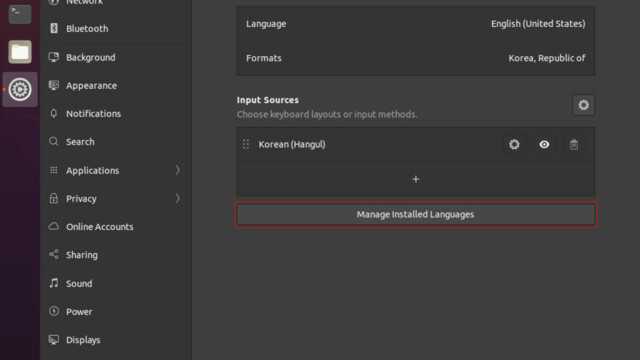Click the Sharing icon in the sidebar
Screen dimensions: 640x360
[x=54, y=255]
